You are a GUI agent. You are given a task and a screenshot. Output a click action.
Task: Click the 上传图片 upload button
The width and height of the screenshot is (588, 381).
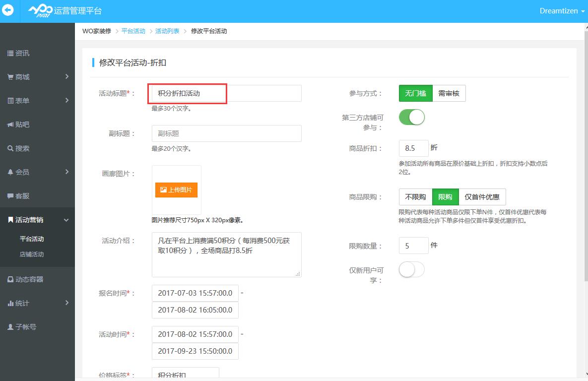pos(176,190)
